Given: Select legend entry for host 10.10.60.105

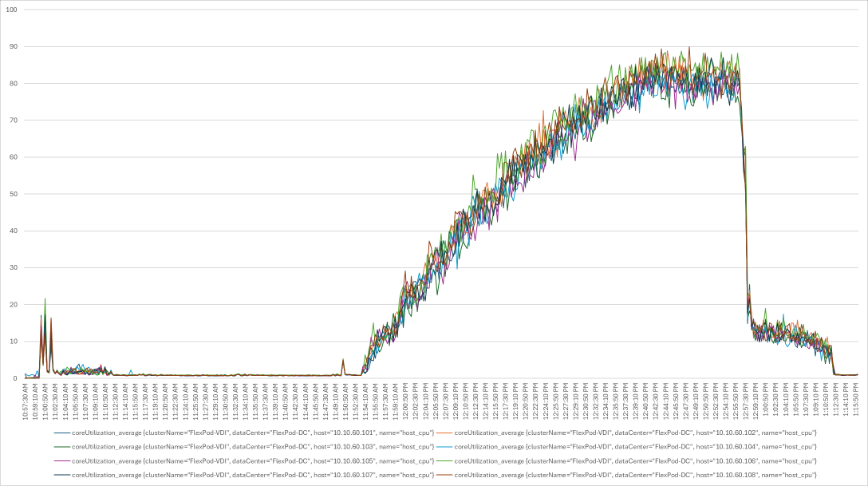Looking at the screenshot, I should (244, 461).
